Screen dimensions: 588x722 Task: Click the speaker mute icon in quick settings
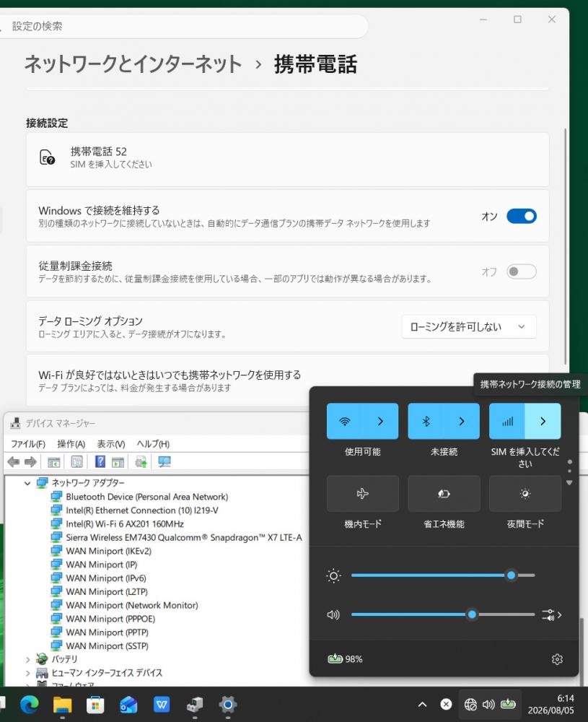[333, 614]
